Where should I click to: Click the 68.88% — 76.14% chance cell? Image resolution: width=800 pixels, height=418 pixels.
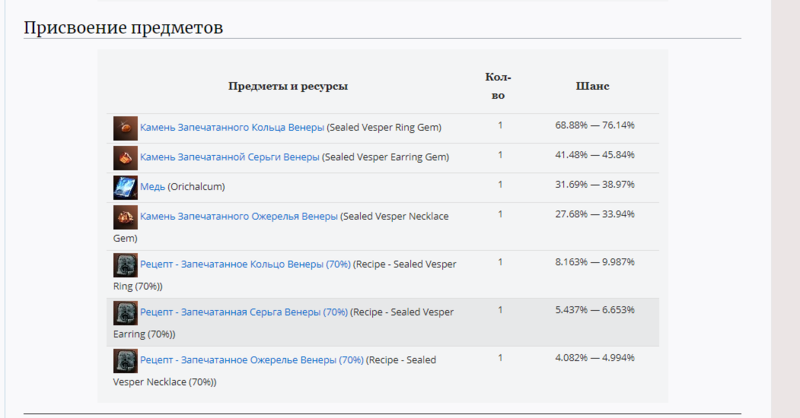(x=595, y=126)
